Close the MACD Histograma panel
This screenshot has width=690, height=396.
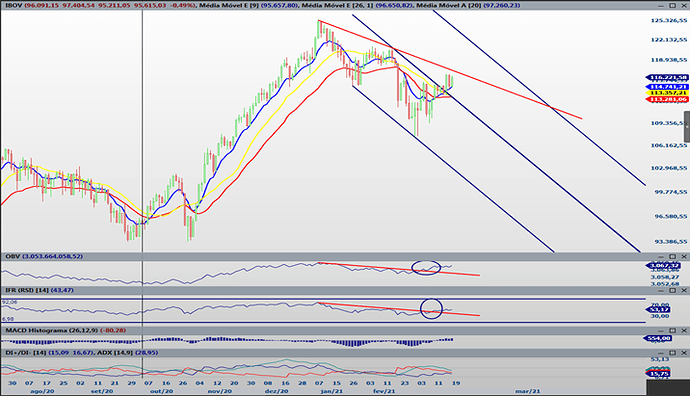pos(684,330)
